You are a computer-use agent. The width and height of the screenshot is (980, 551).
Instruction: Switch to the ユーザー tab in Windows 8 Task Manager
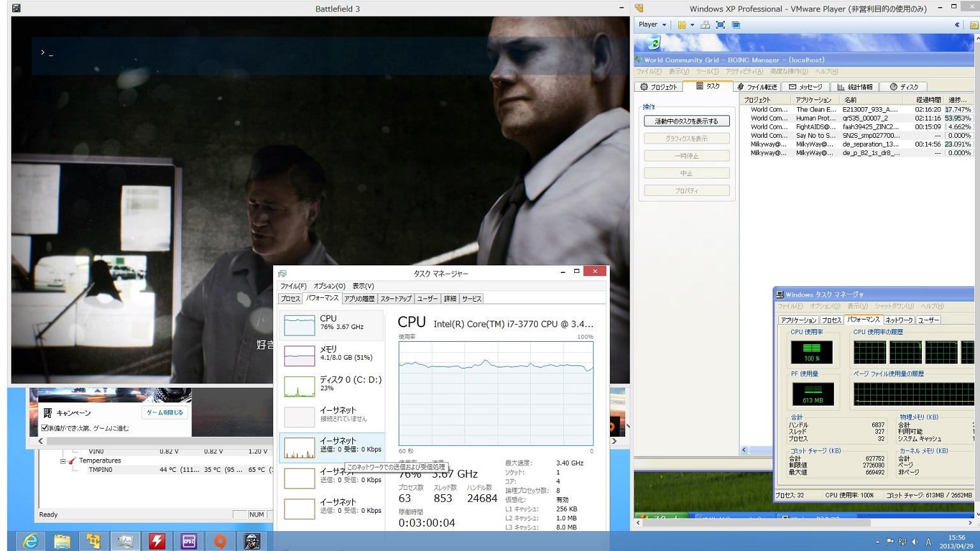427,298
